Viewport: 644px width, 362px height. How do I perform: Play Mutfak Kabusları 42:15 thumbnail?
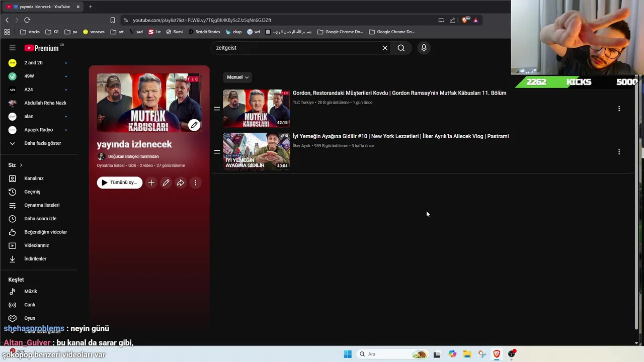point(257,109)
